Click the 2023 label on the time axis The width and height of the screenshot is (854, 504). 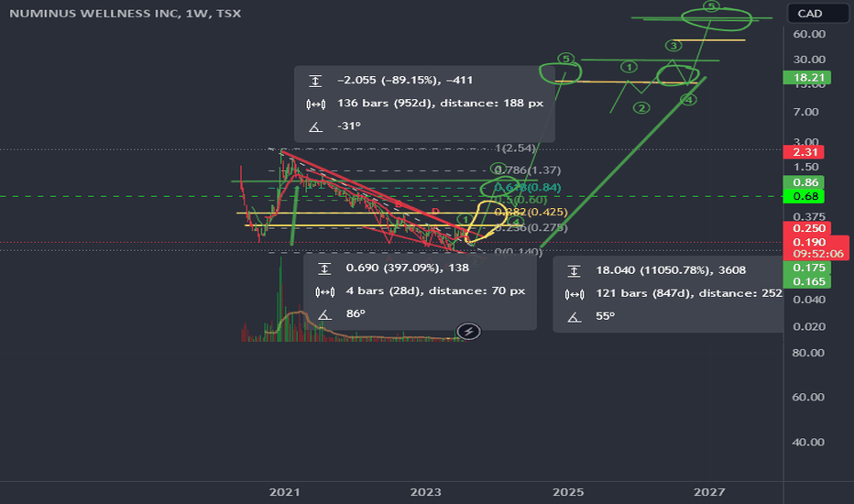425,492
